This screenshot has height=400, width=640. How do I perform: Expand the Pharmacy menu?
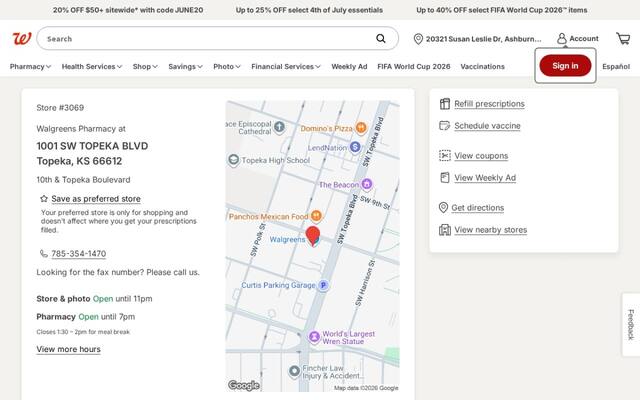[30, 67]
